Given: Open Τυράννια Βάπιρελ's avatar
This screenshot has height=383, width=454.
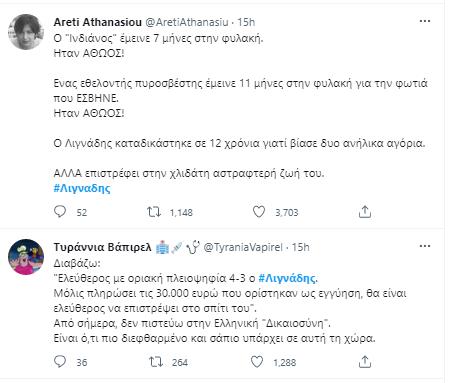Looking at the screenshot, I should (26, 257).
